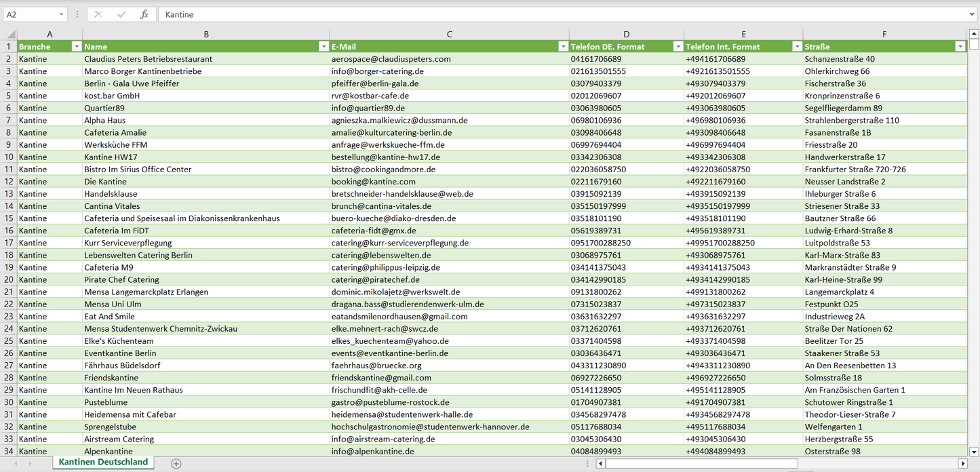Click the vertical scrollbar up arrow
980x472 pixels.
974,34
